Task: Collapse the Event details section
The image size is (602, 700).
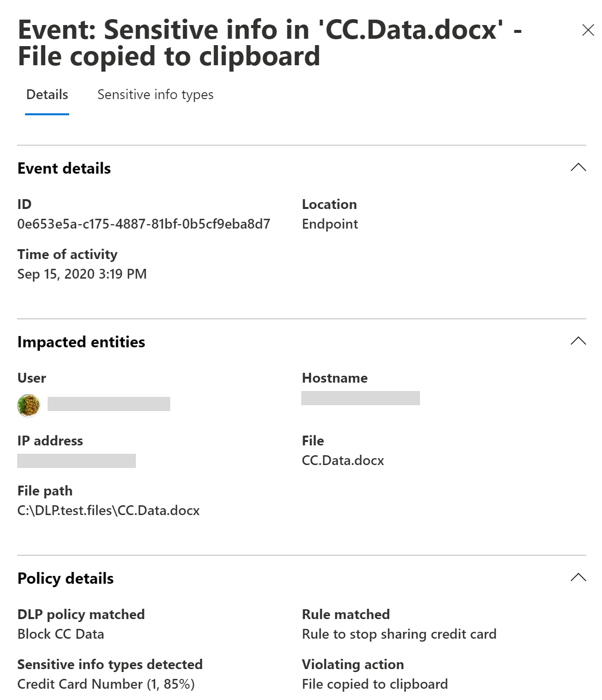Action: pos(578,168)
